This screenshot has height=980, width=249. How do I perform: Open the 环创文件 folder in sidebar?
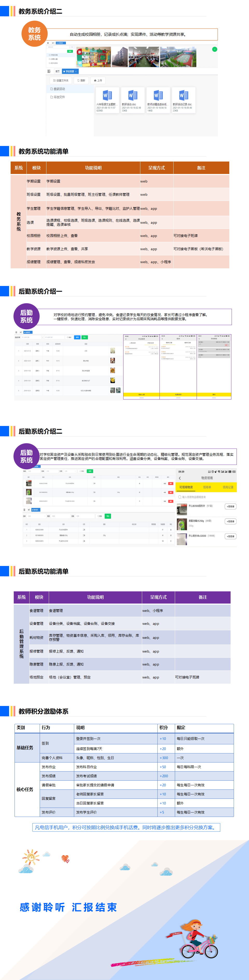click(x=59, y=97)
